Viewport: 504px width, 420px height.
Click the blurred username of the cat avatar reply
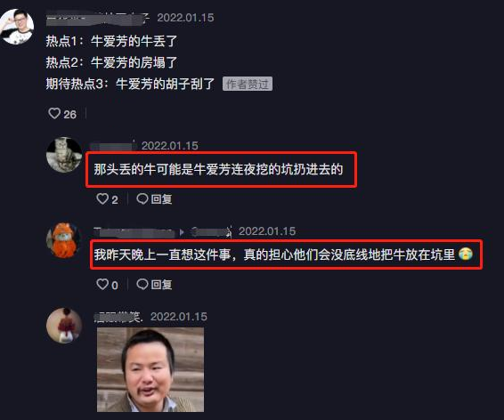point(113,146)
